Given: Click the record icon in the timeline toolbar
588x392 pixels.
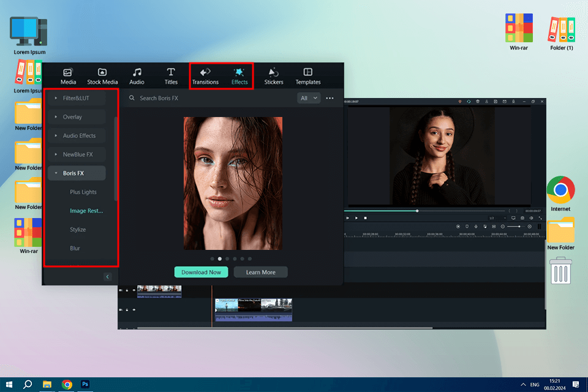Looking at the screenshot, I should [458, 227].
